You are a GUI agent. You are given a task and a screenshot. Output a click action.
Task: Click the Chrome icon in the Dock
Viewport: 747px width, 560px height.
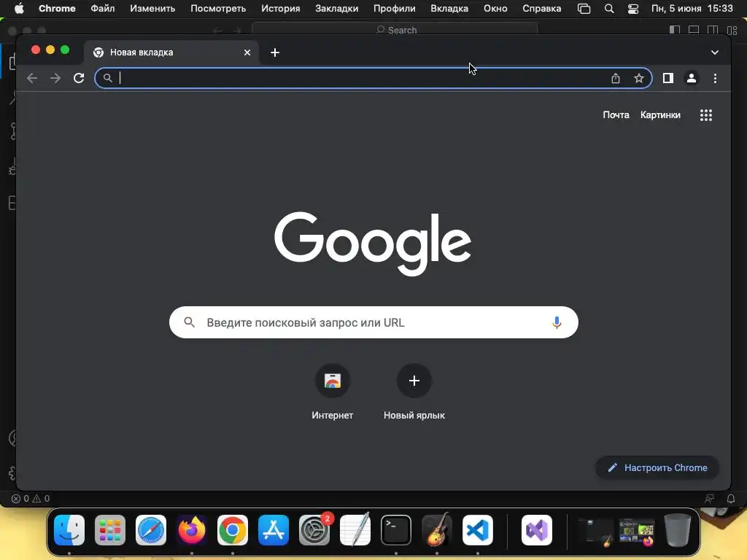click(x=233, y=530)
